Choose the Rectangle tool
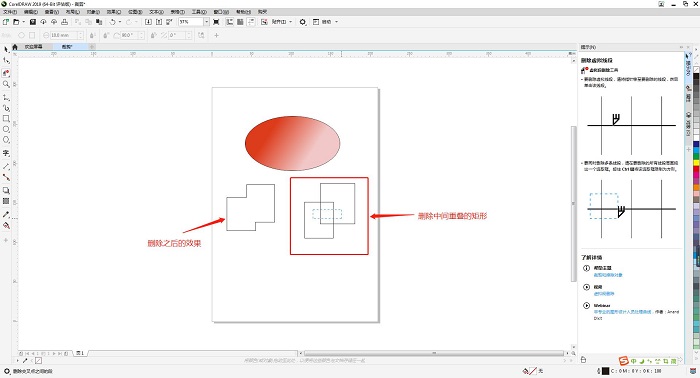The width and height of the screenshot is (700, 378). pyautogui.click(x=6, y=119)
